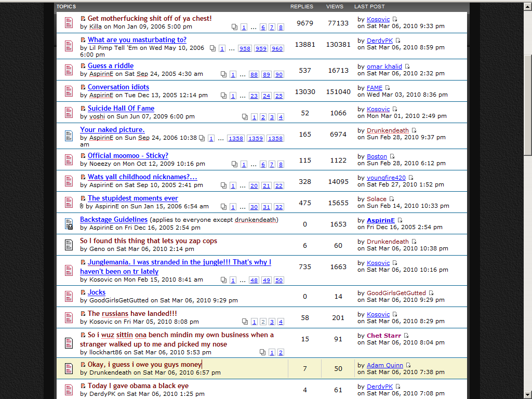Jump to first unread post in 'Guess a riddle'
The height and width of the screenshot is (399, 532).
coord(83,66)
